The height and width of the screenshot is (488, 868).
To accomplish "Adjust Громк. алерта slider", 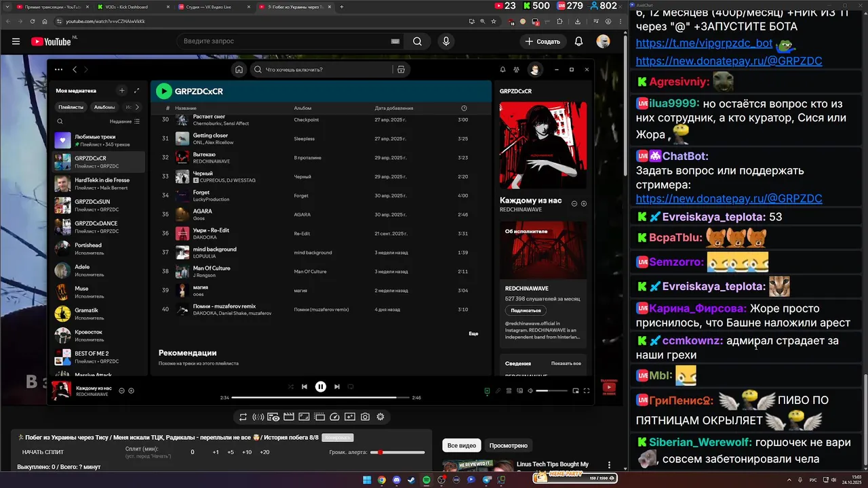I will pyautogui.click(x=398, y=452).
